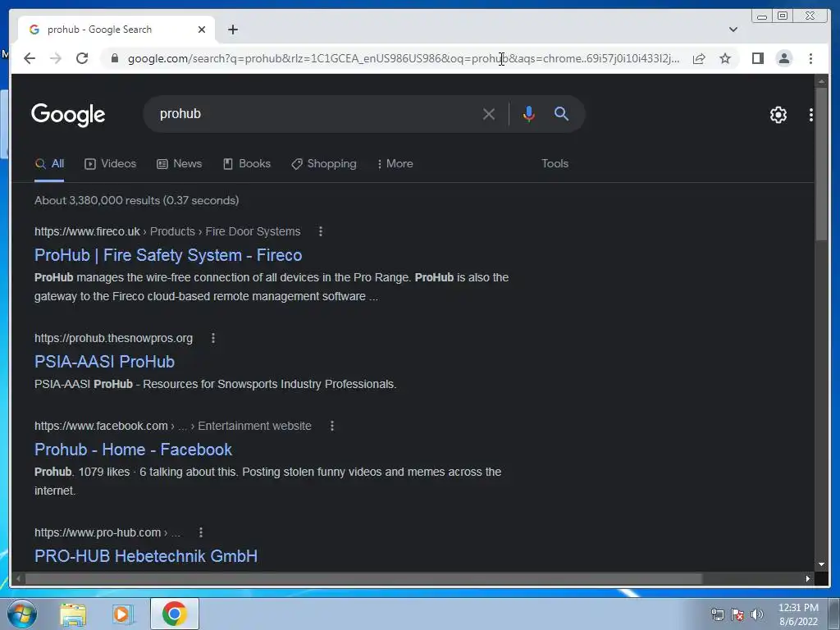Select the All results tab
The height and width of the screenshot is (630, 840).
click(x=49, y=163)
